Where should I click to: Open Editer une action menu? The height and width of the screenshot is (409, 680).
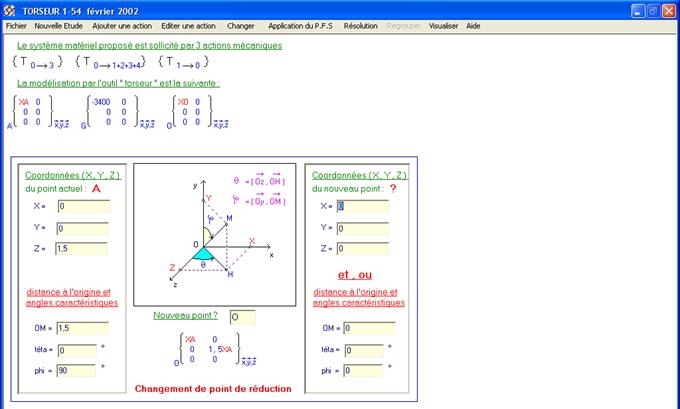pyautogui.click(x=188, y=26)
